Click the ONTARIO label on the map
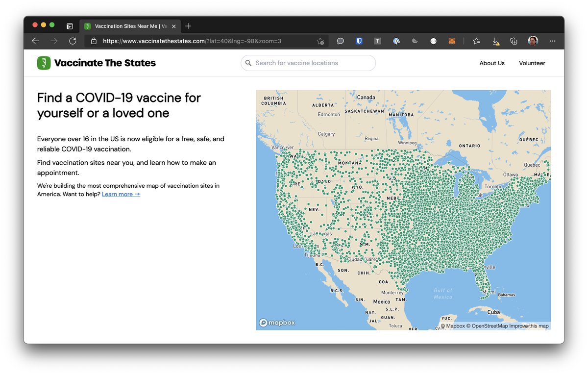Image resolution: width=588 pixels, height=375 pixels. click(x=469, y=146)
